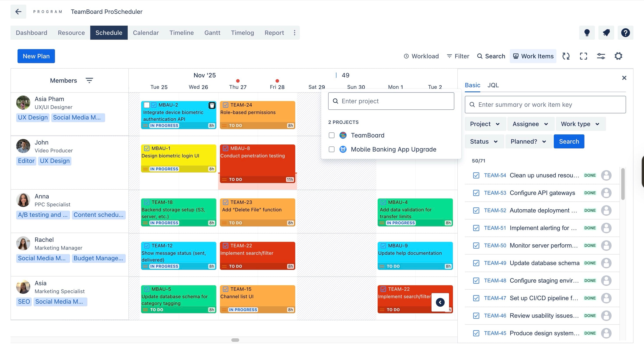Click the New Plan button
The height and width of the screenshot is (344, 644).
pyautogui.click(x=36, y=56)
